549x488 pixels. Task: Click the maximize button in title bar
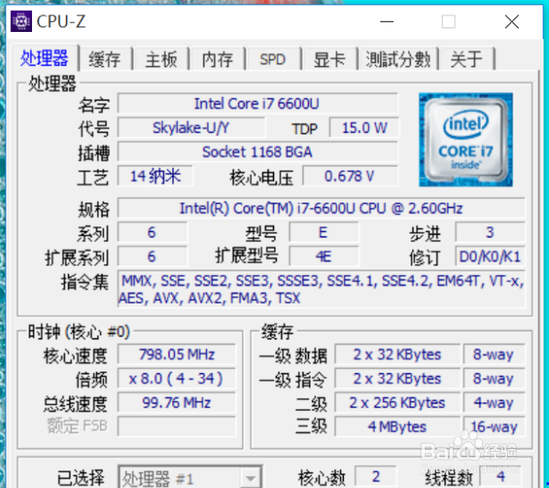click(x=449, y=22)
